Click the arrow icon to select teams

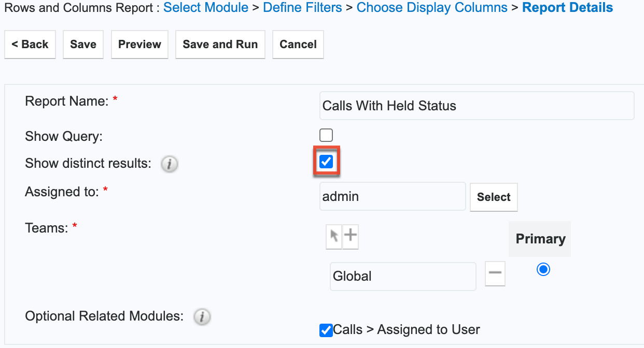point(334,237)
